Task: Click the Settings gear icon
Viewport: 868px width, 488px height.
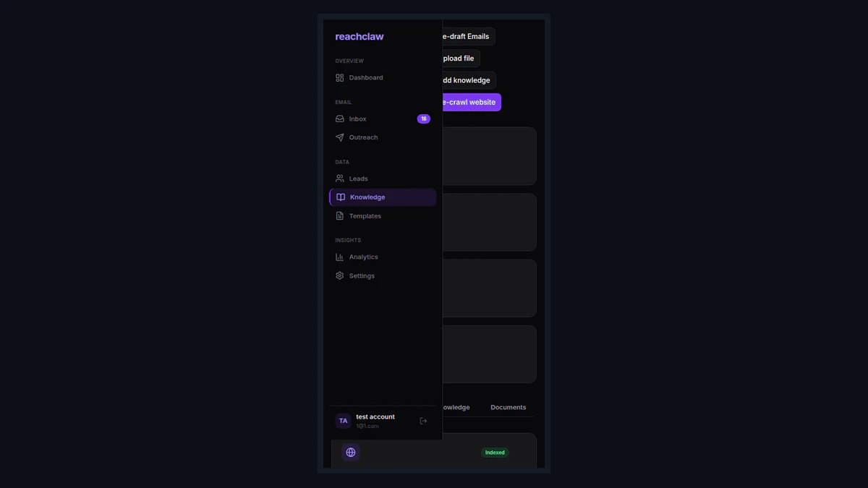Action: [340, 275]
